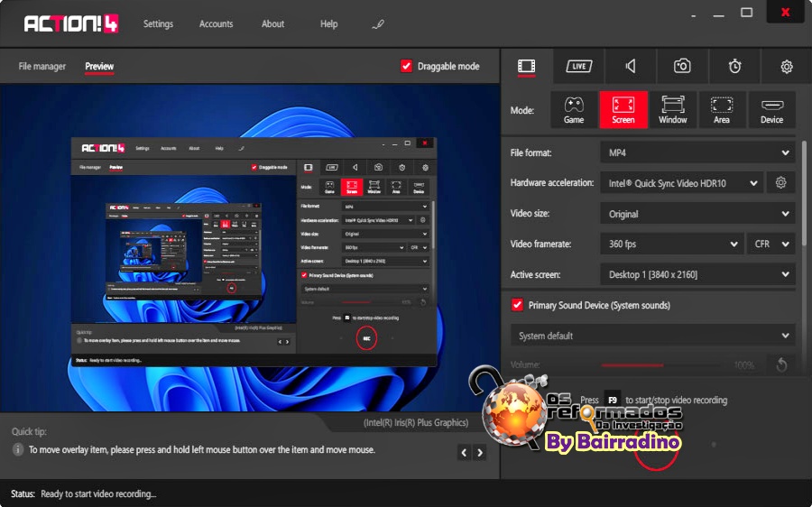Select Area recording mode
Screen dimensions: 812x507
(722, 110)
